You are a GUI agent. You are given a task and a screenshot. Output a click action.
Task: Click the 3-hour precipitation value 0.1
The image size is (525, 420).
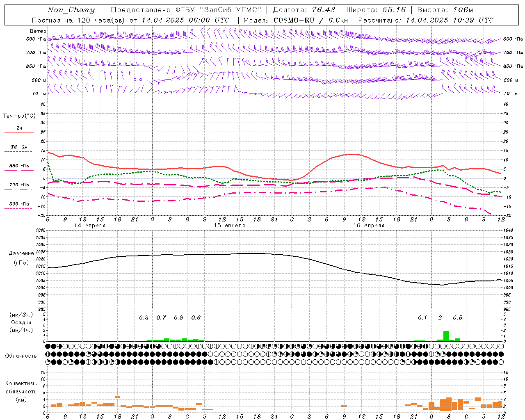coord(422,317)
